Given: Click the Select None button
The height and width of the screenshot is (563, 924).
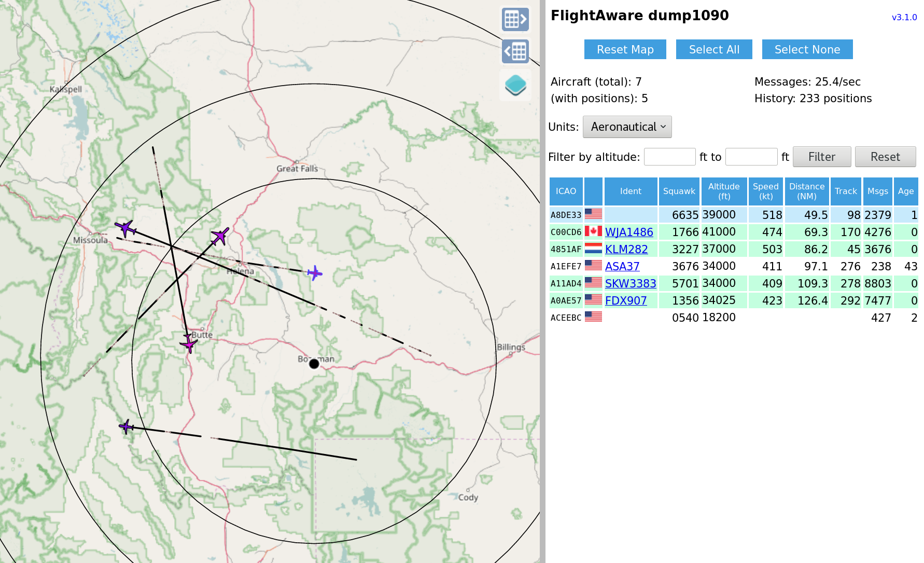Looking at the screenshot, I should pyautogui.click(x=807, y=49).
